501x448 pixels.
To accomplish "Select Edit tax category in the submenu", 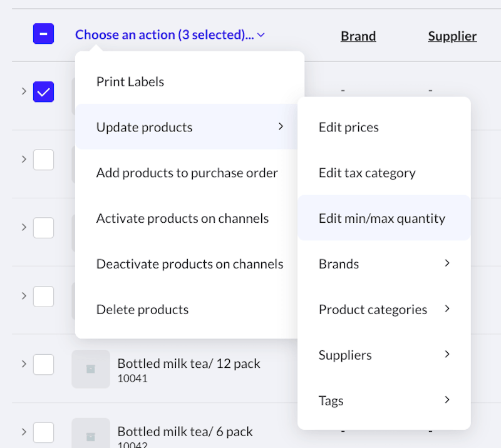I will 384,173.
